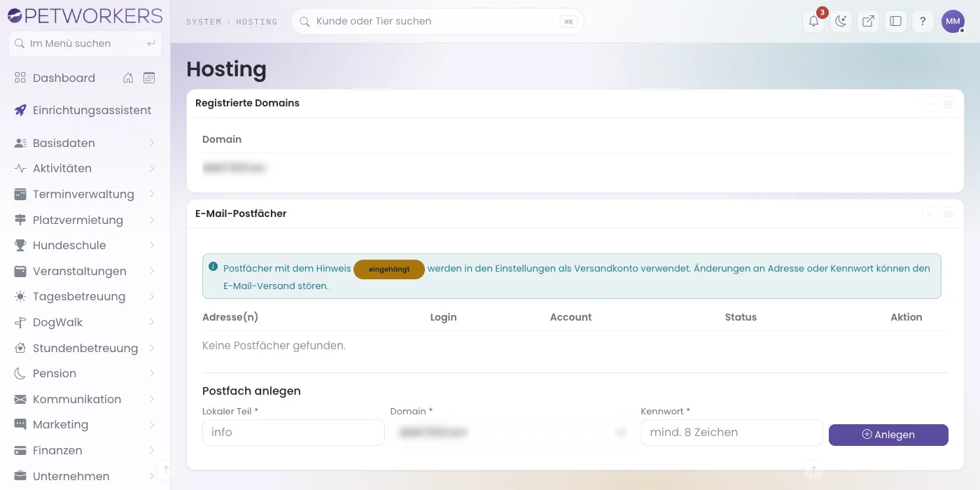
Task: Click the enter arrow icon in menu search
Action: tap(151, 43)
